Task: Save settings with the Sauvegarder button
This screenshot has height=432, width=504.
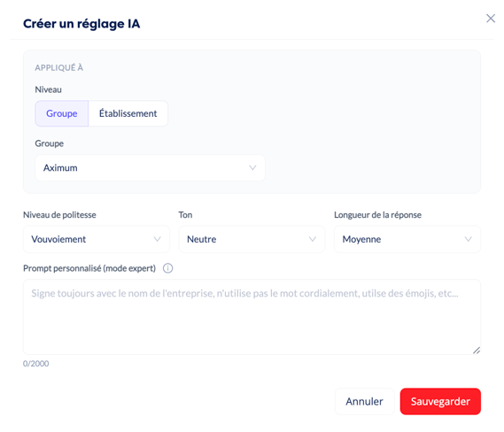Action: pyautogui.click(x=440, y=402)
